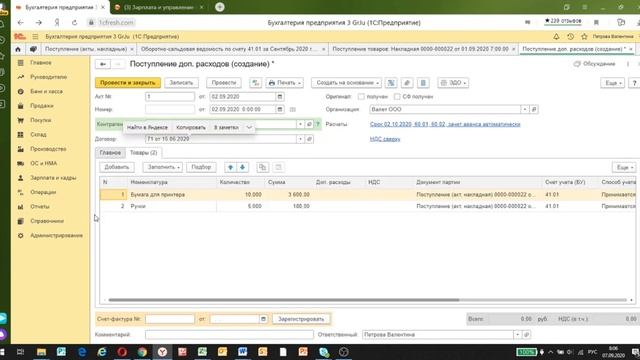
Task: Reload page in browser toolbar
Action: 74,22
